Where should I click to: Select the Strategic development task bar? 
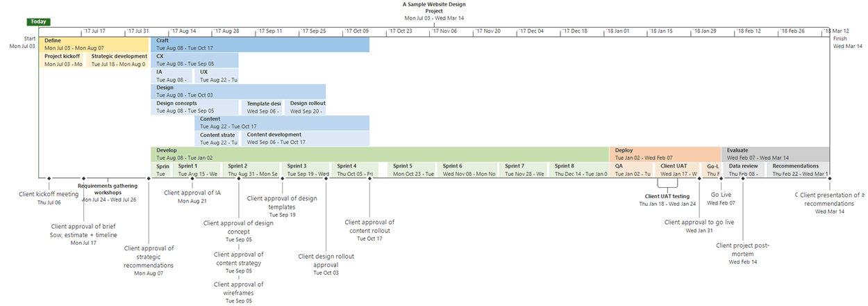[x=117, y=61]
